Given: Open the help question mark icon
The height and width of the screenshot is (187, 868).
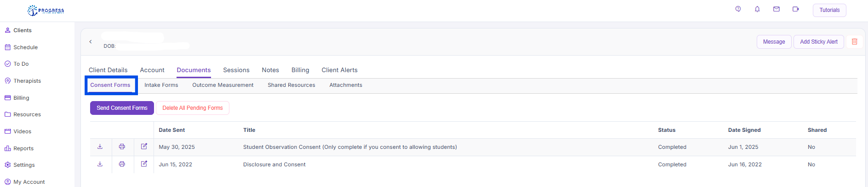Looking at the screenshot, I should [x=738, y=9].
